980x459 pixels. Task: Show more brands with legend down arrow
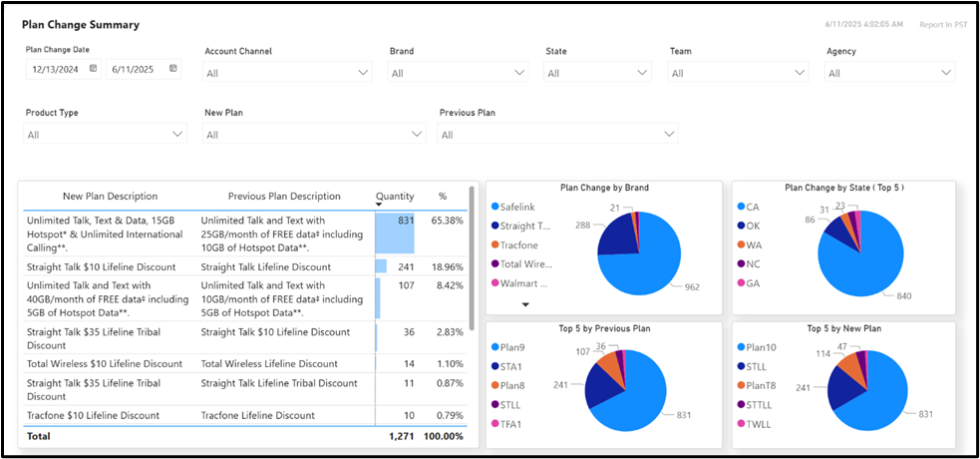525,304
